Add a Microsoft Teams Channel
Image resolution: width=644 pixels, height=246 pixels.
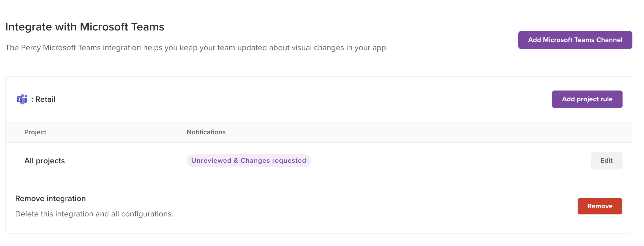pyautogui.click(x=575, y=40)
